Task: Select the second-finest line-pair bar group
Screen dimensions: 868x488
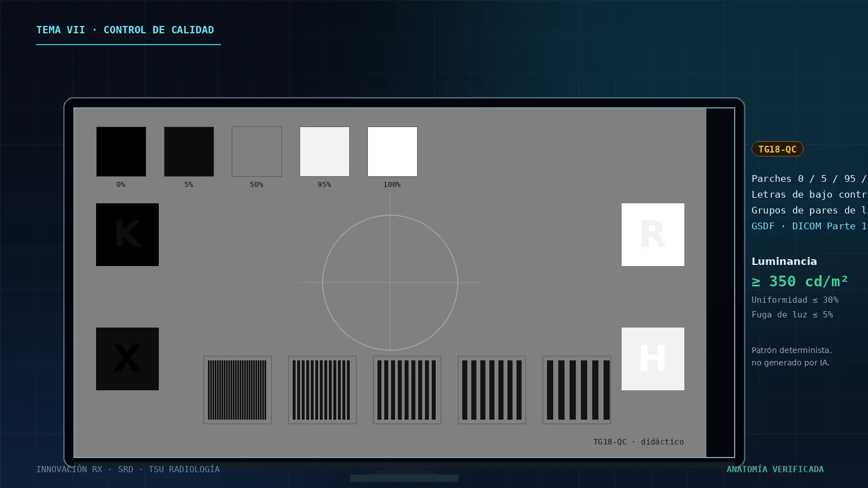Action: coord(322,390)
